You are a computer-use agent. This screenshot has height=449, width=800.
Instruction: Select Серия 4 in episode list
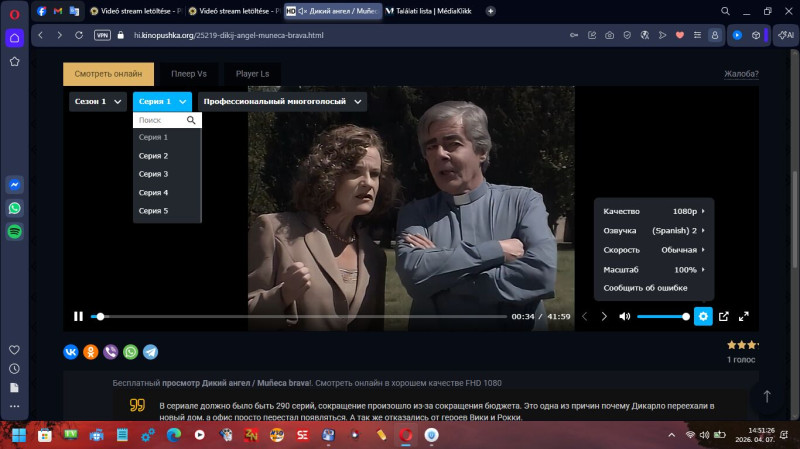(167, 192)
